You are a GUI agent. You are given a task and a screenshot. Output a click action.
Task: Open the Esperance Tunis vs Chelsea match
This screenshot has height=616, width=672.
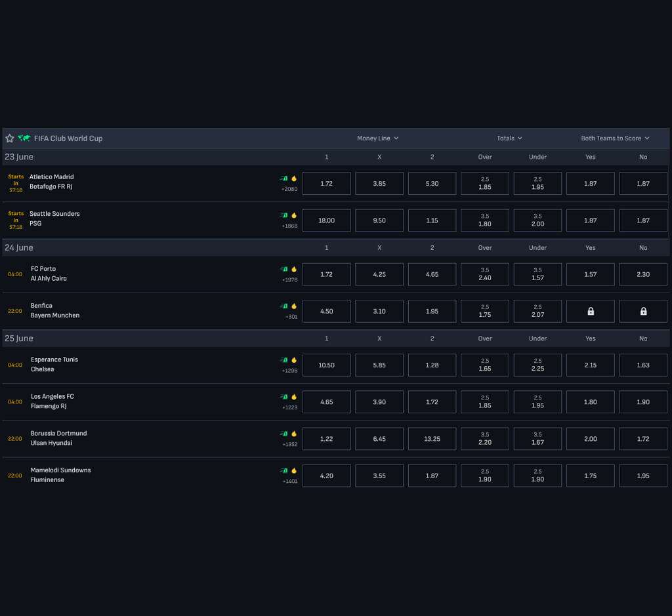coord(54,364)
